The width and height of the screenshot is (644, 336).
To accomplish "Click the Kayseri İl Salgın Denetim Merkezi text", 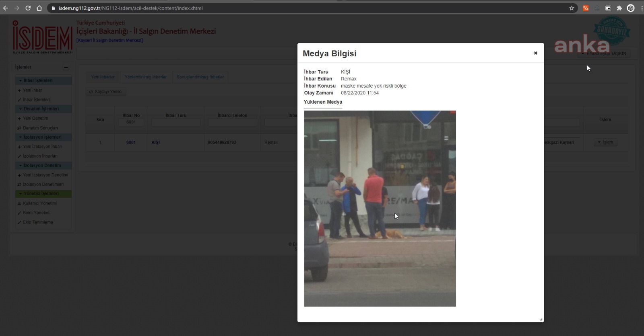I will click(x=109, y=40).
